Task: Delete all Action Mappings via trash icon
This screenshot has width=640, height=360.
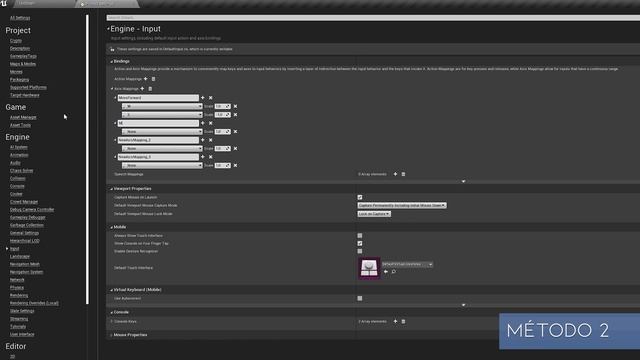Action: pyautogui.click(x=153, y=79)
